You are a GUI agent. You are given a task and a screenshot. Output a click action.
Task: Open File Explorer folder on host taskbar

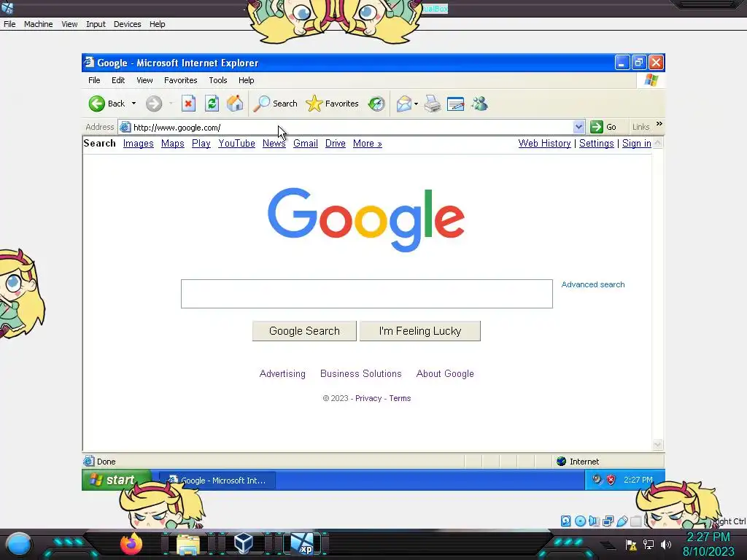(x=188, y=544)
